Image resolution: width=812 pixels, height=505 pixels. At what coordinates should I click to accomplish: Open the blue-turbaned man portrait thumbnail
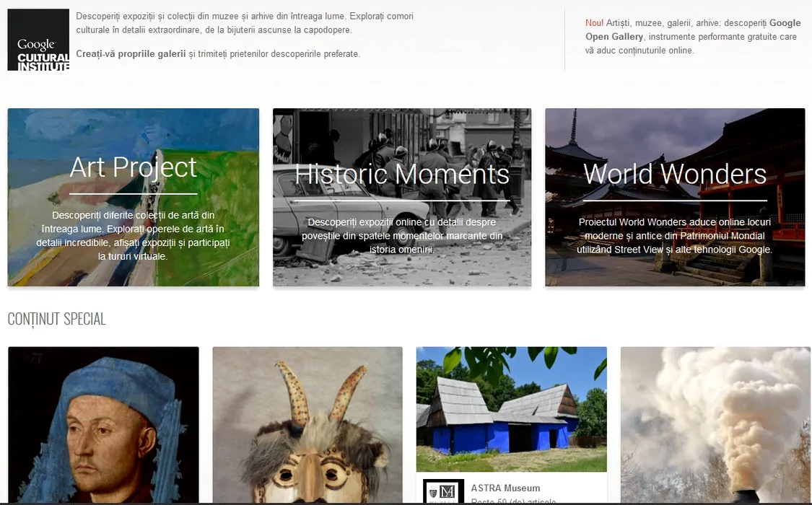tap(103, 424)
